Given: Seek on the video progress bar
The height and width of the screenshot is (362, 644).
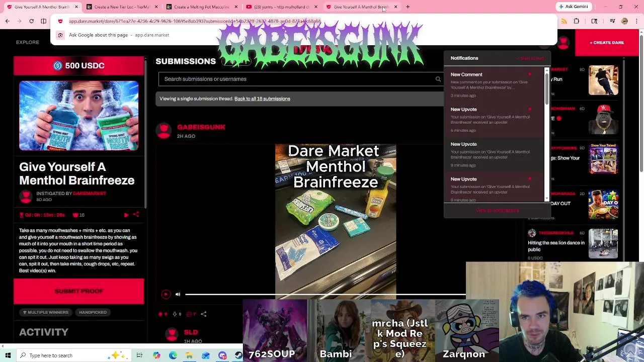Looking at the screenshot, I should tap(325, 294).
